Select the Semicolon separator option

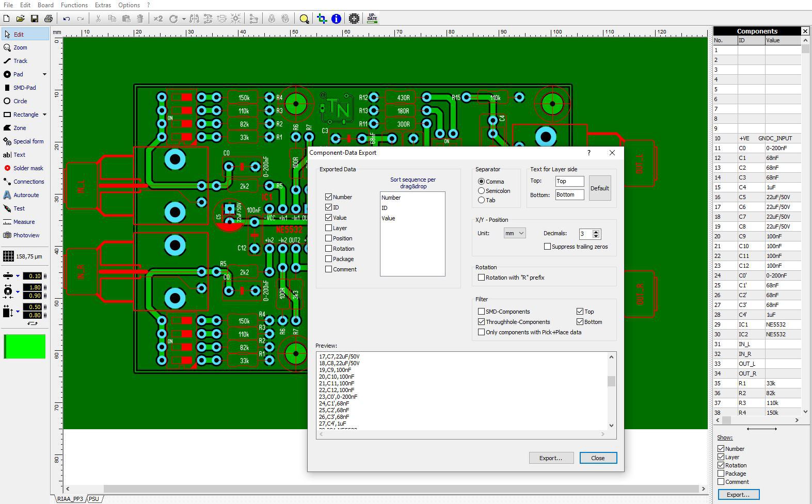pos(482,191)
